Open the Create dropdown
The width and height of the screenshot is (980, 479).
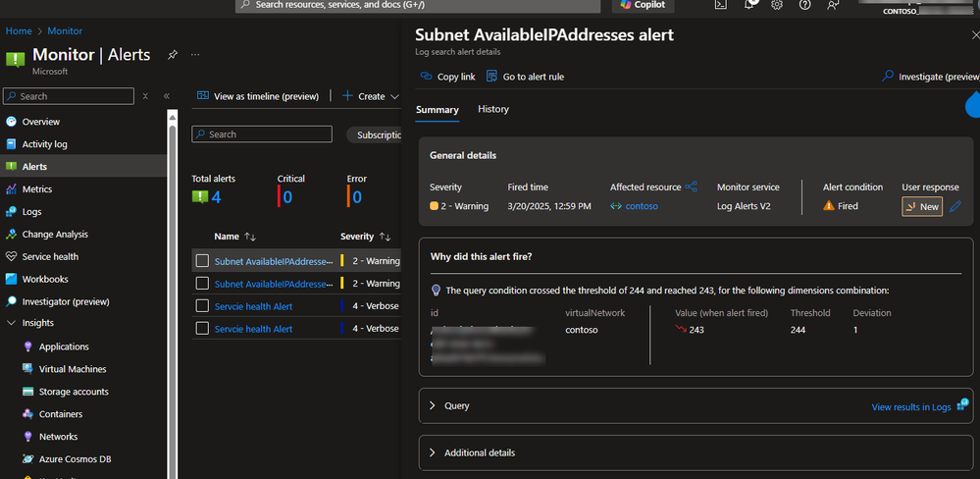coord(371,96)
